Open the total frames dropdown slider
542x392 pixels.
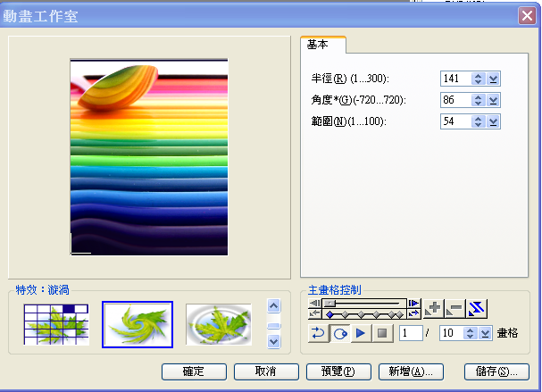tap(486, 333)
